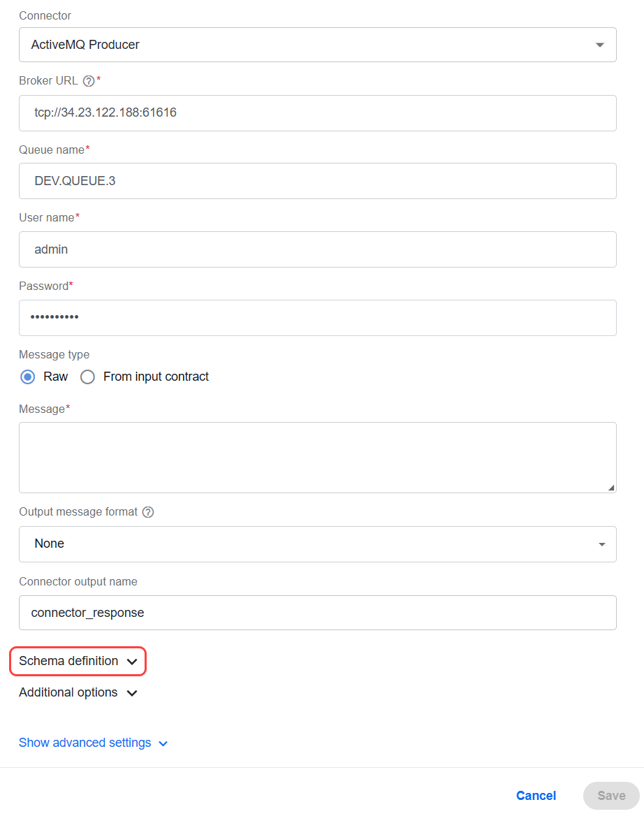This screenshot has height=823, width=644.
Task: Click the Additional options chevron icon
Action: 132,693
